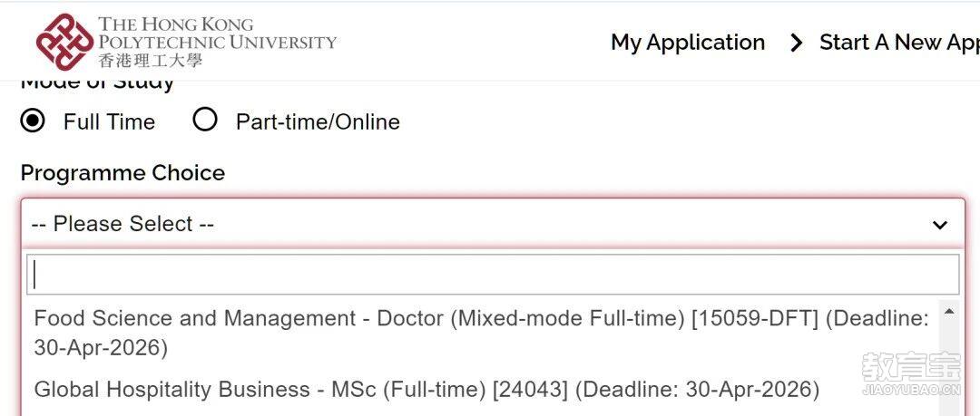Image resolution: width=980 pixels, height=416 pixels.
Task: Click the Part-time/Online label text
Action: point(318,121)
